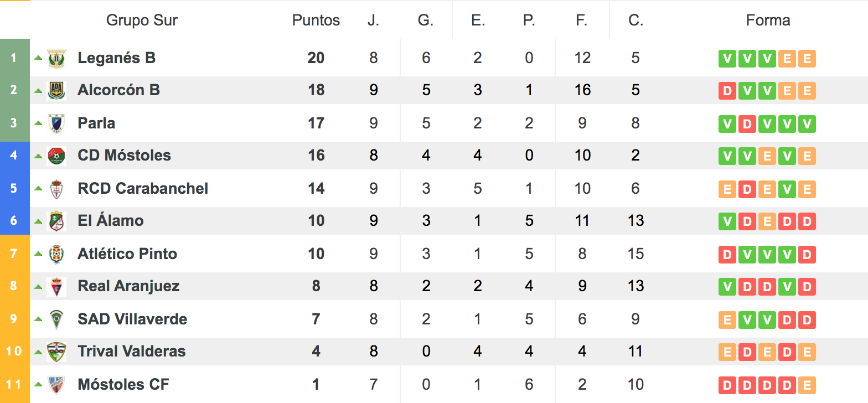Click the Leganés B team crest

pos(56,58)
